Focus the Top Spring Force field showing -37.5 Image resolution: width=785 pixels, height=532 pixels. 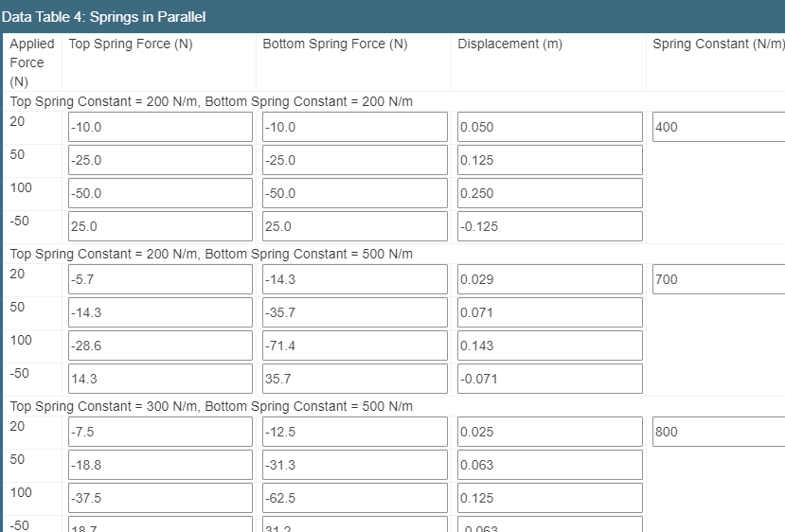pyautogui.click(x=160, y=498)
